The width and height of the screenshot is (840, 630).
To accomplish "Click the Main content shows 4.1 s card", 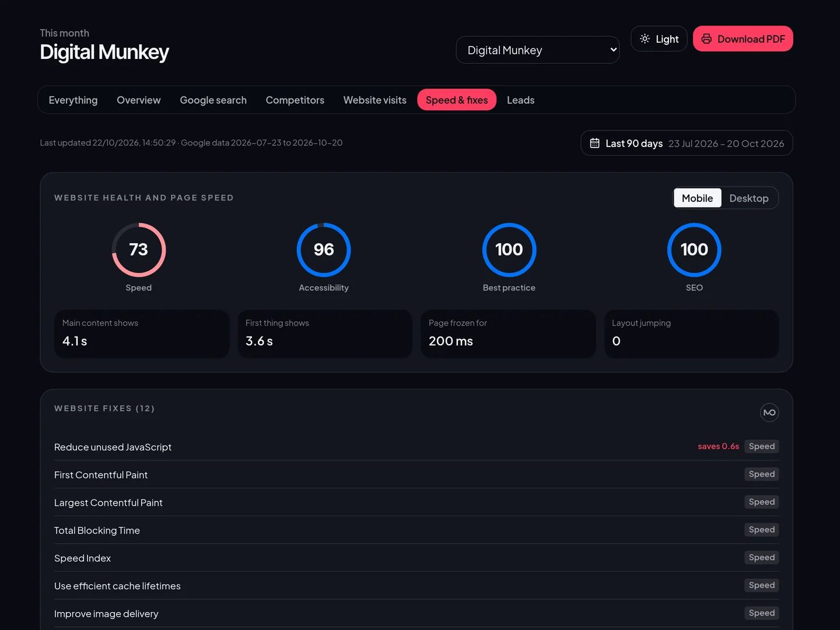I will click(142, 334).
